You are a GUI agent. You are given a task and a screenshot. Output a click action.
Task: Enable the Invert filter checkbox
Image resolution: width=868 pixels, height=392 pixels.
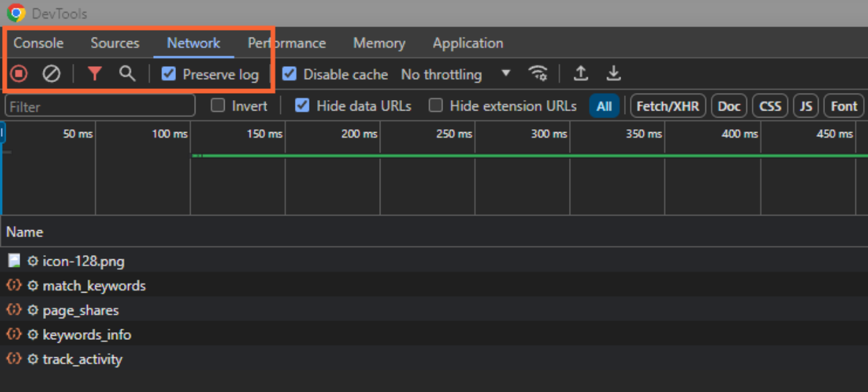pos(218,106)
